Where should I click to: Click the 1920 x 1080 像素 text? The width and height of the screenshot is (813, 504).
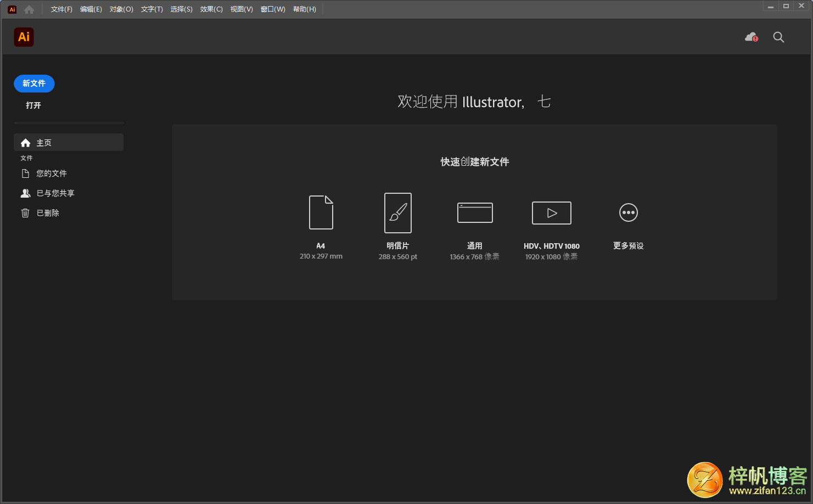pos(552,257)
